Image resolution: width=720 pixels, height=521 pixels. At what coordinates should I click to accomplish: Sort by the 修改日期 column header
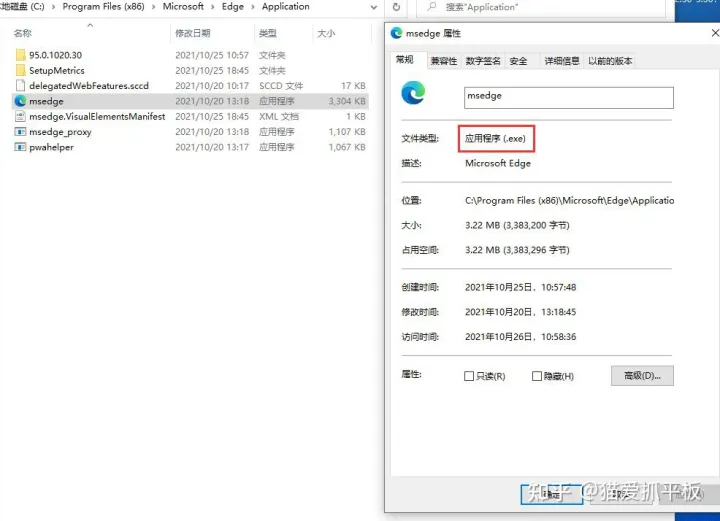(x=193, y=34)
